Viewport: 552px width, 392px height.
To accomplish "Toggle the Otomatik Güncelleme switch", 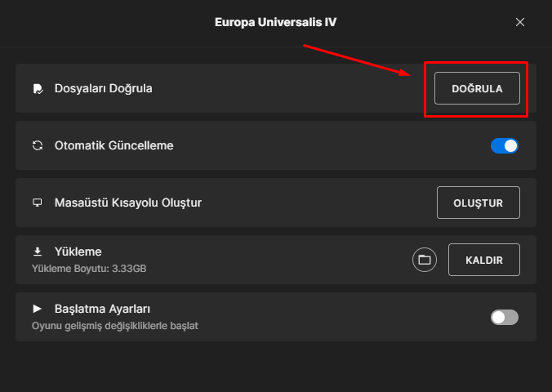I will click(x=505, y=146).
